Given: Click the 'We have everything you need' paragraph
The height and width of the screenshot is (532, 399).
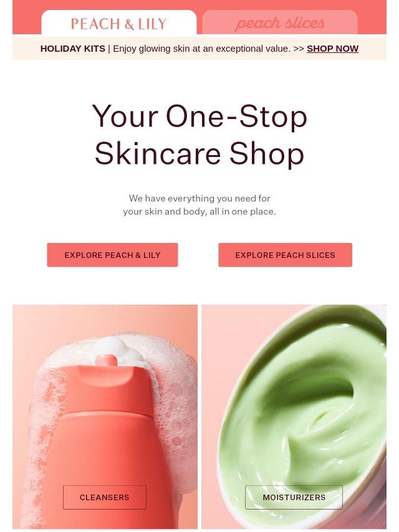Looking at the screenshot, I should point(199,204).
